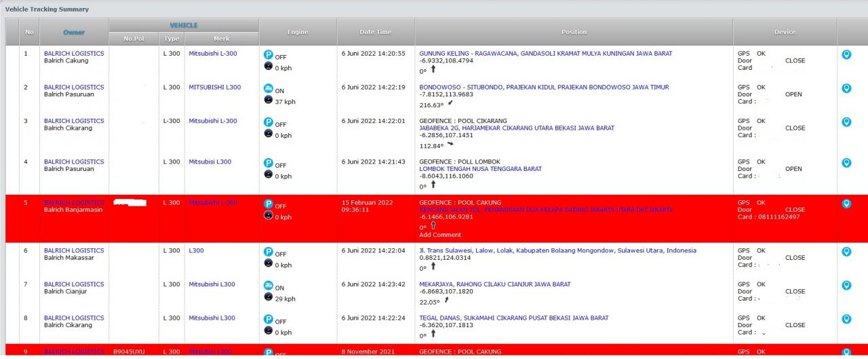Click parking status icon in row 1
The image size is (868, 359).
pos(269,54)
